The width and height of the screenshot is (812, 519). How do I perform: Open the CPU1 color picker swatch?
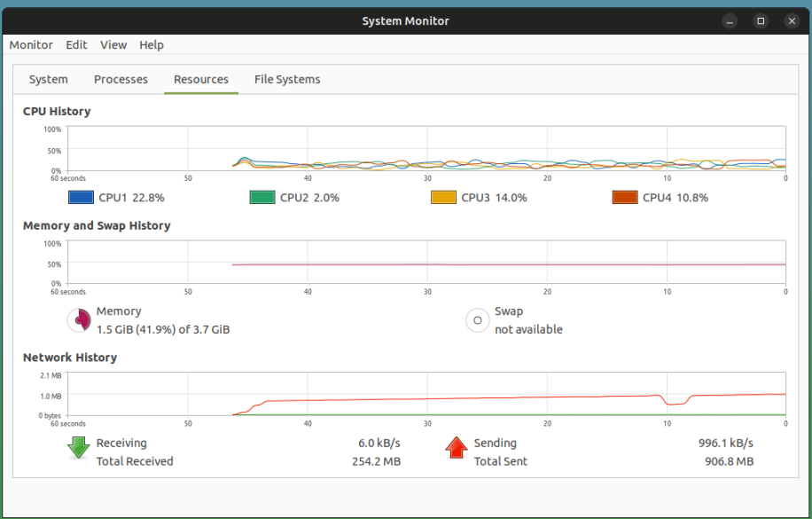[x=81, y=197]
